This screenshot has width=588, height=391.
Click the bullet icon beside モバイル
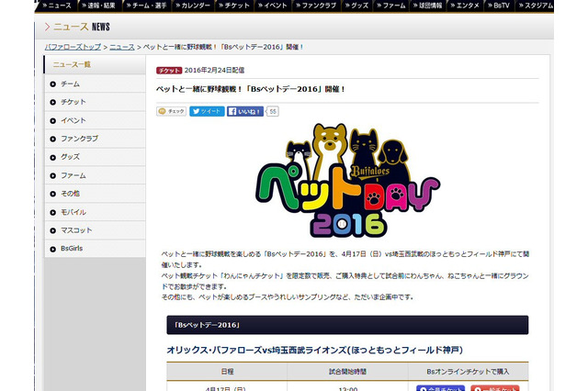pyautogui.click(x=53, y=212)
